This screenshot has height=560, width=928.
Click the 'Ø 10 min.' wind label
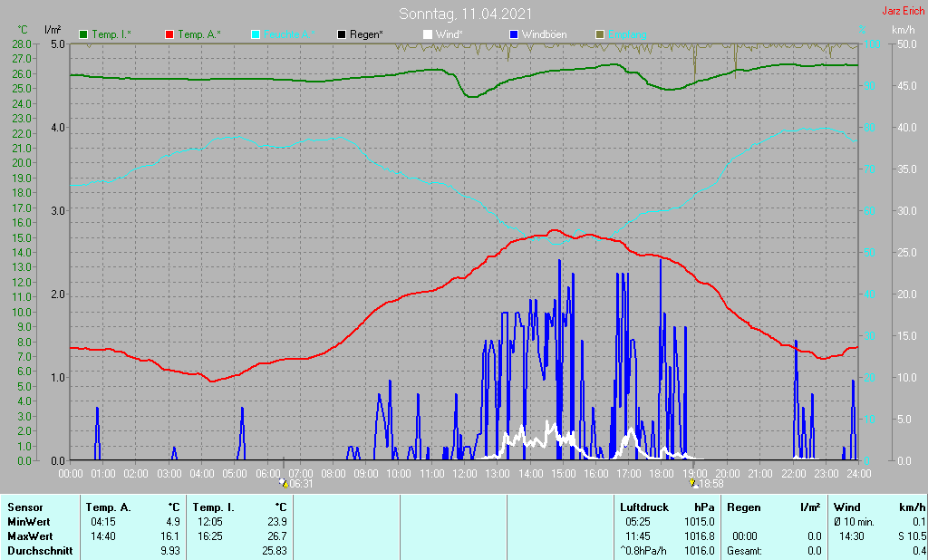tap(855, 522)
